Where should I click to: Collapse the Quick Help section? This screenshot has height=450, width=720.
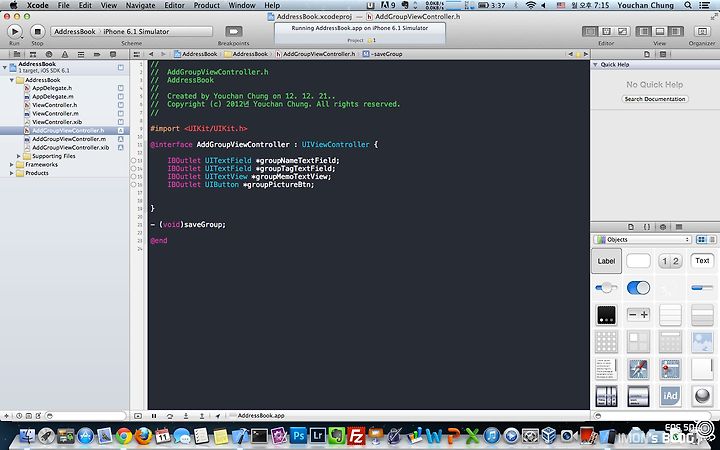point(596,65)
